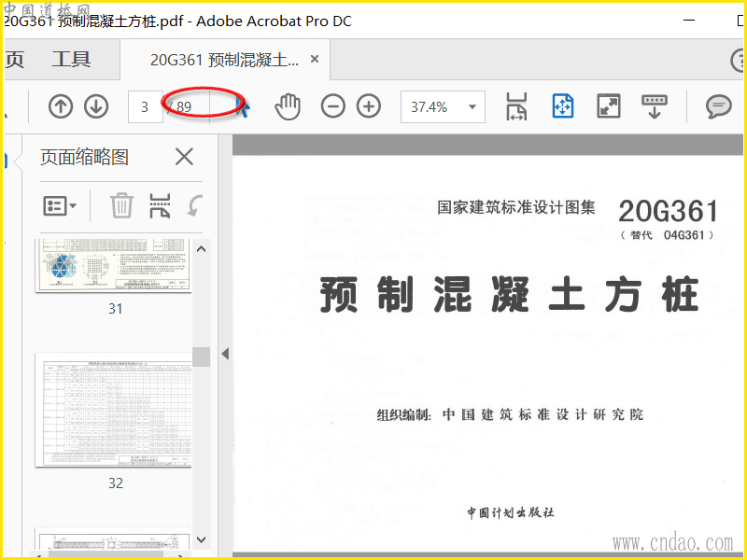Enable fit one full page view
Image resolution: width=747 pixels, height=560 pixels.
point(563,105)
